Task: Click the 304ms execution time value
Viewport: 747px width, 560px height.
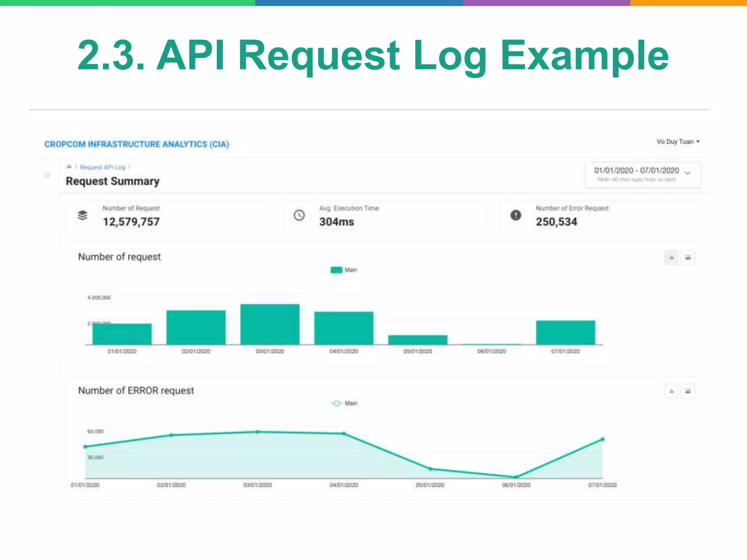Action: tap(337, 222)
